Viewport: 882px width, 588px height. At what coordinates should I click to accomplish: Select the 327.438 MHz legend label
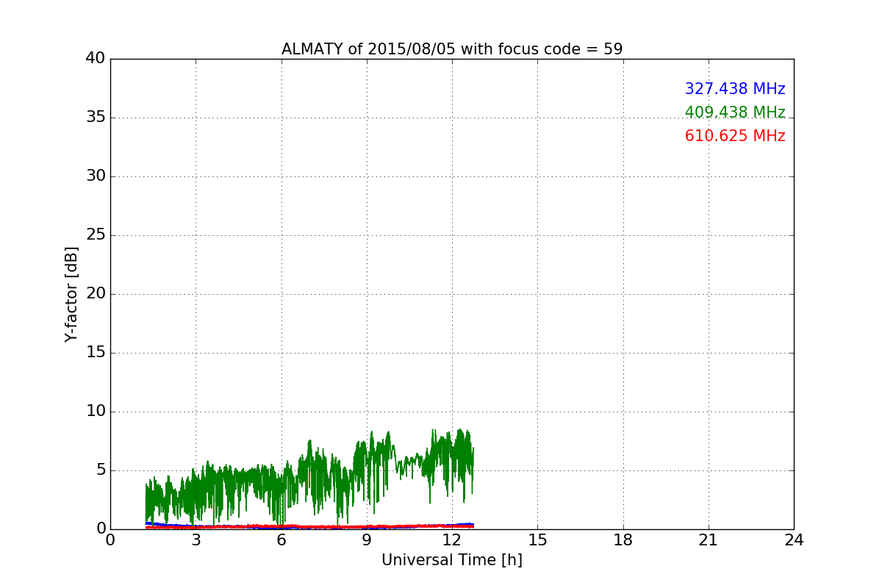pos(735,89)
